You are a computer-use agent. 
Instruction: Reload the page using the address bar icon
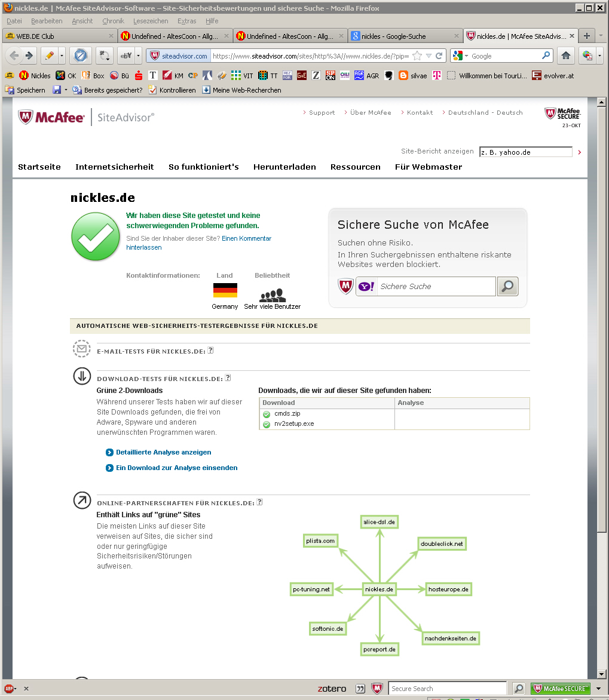(x=439, y=56)
